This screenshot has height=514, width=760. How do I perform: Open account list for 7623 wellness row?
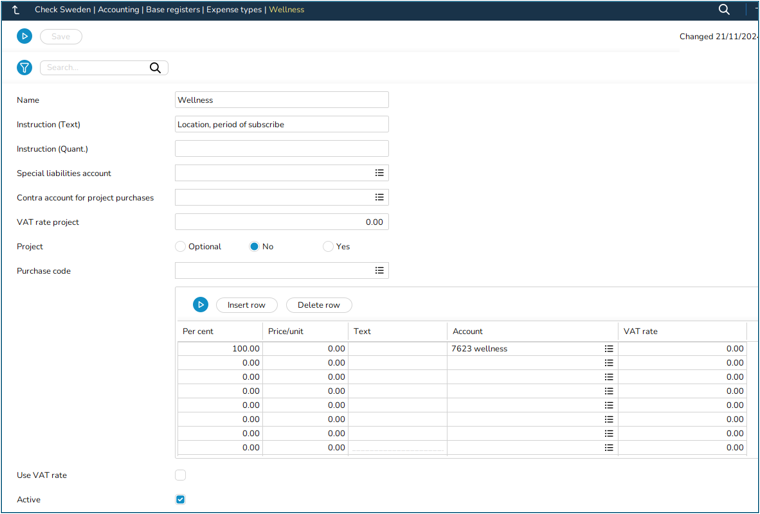[609, 349]
